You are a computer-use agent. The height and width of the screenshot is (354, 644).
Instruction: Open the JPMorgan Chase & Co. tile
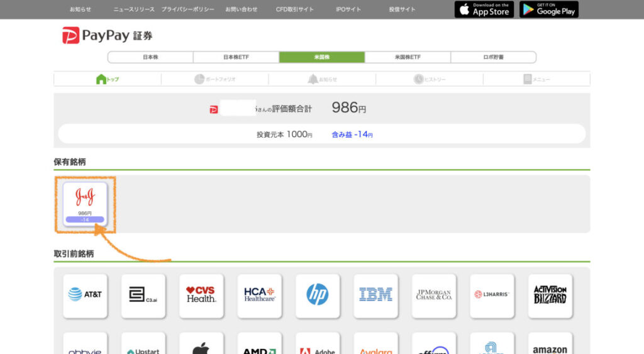pos(434,295)
